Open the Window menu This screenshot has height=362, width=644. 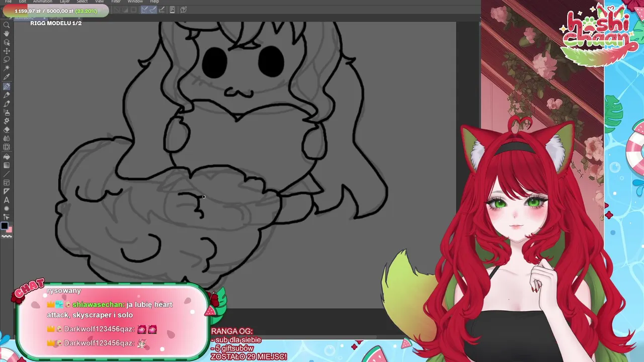pyautogui.click(x=135, y=2)
